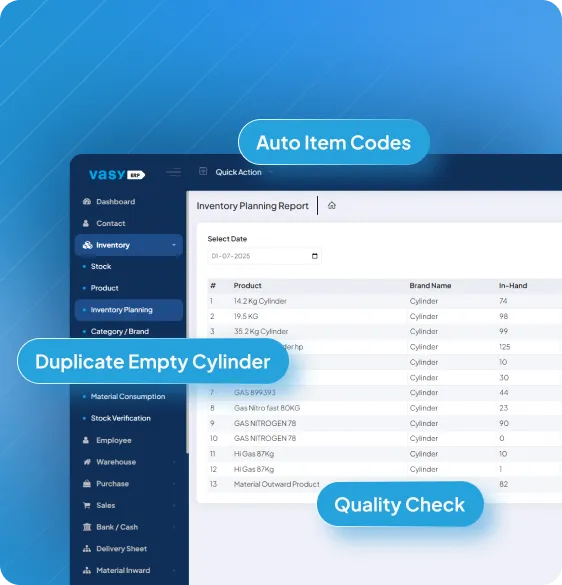Click the Bank / Cash building icon
Image resolution: width=562 pixels, height=585 pixels.
[87, 527]
